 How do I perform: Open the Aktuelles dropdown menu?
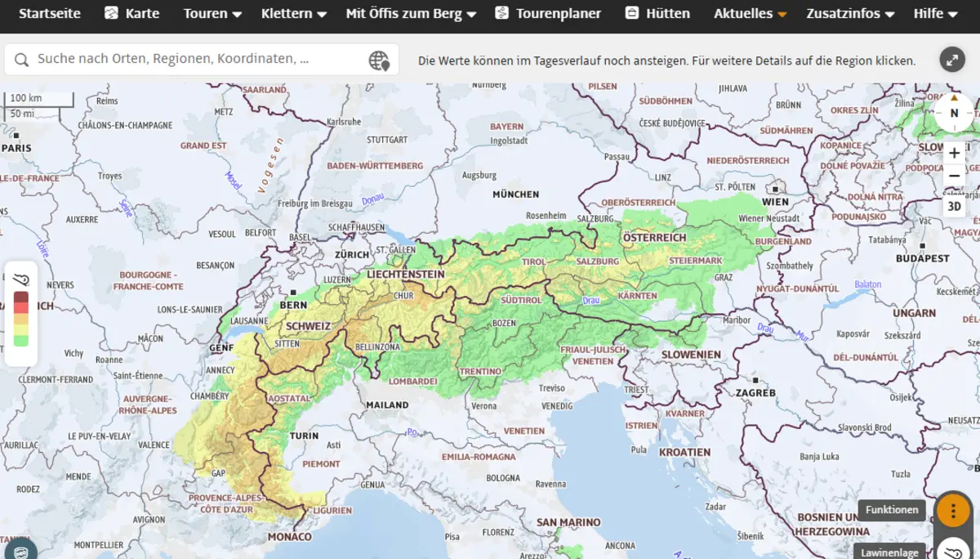tap(750, 14)
